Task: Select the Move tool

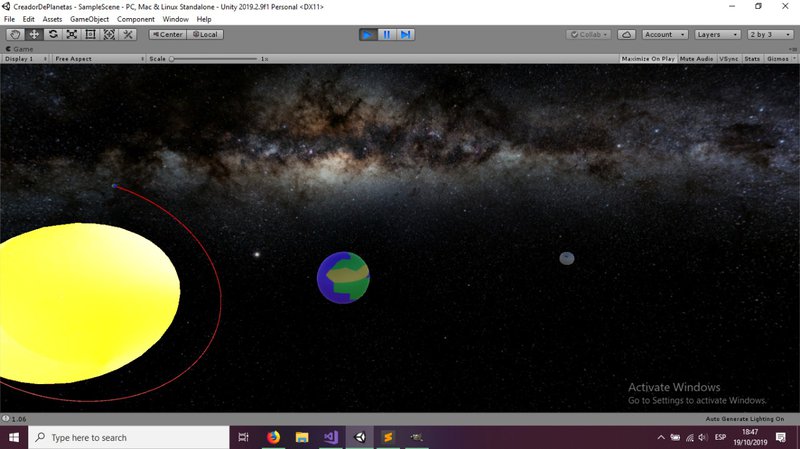Action: click(x=34, y=34)
